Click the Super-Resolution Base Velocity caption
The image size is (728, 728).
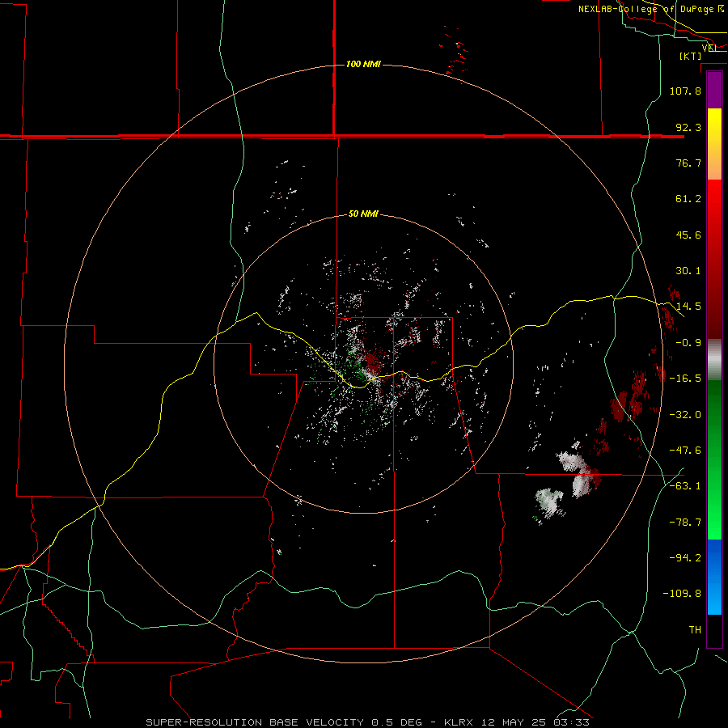coord(367,722)
